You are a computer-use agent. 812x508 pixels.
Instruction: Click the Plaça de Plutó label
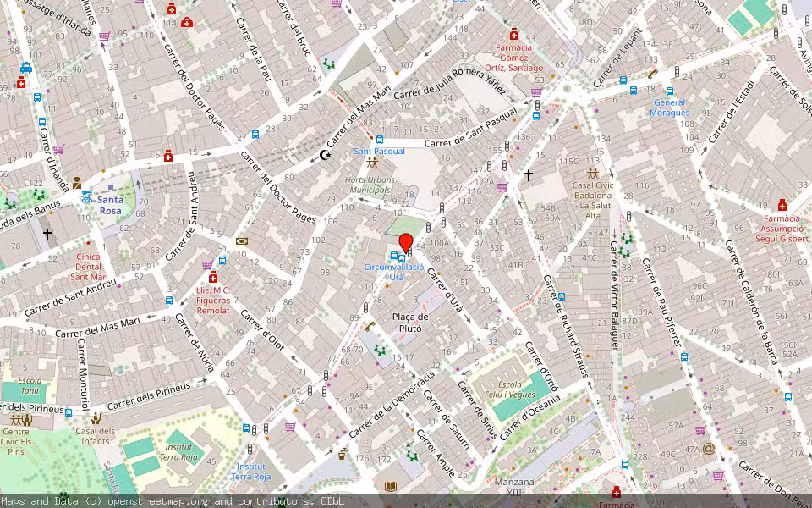pos(410,323)
